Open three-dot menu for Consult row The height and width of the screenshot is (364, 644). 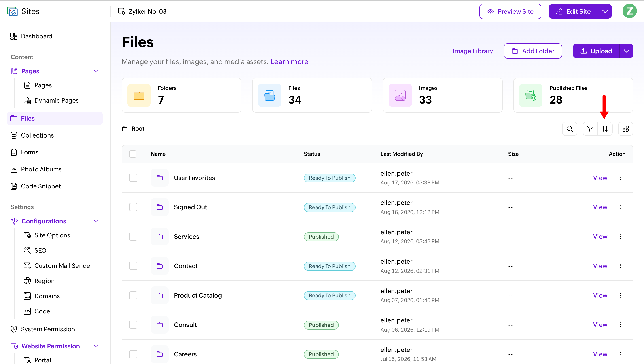tap(620, 324)
